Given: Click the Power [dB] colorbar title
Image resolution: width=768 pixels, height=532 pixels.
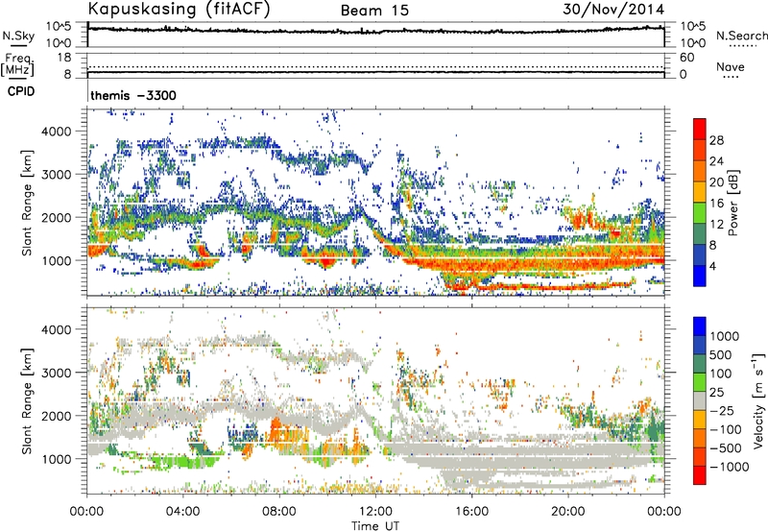Looking at the screenshot, I should click(733, 203).
